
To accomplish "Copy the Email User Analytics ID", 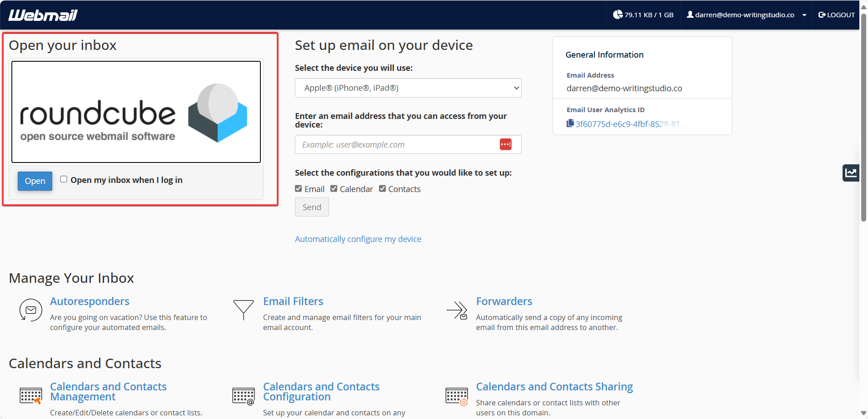I will (x=570, y=123).
